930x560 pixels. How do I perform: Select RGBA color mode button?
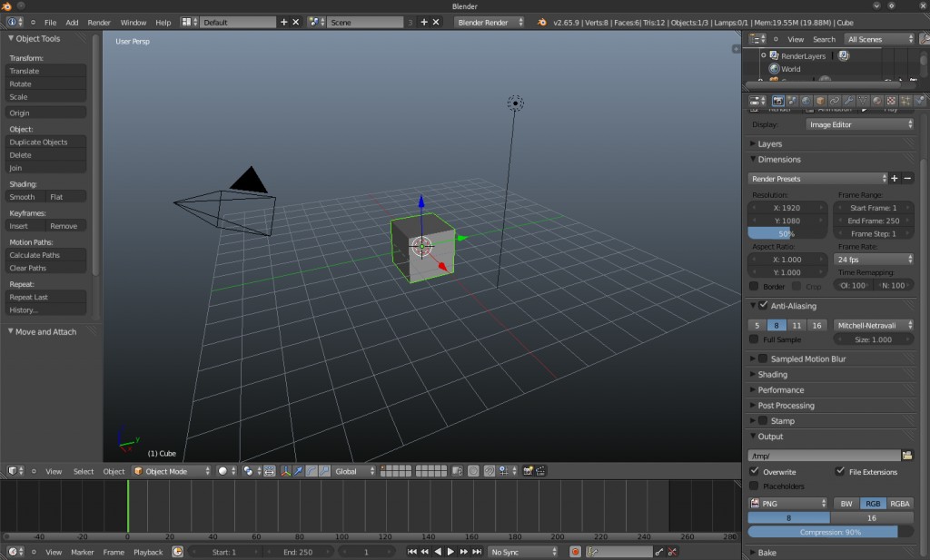(x=899, y=503)
